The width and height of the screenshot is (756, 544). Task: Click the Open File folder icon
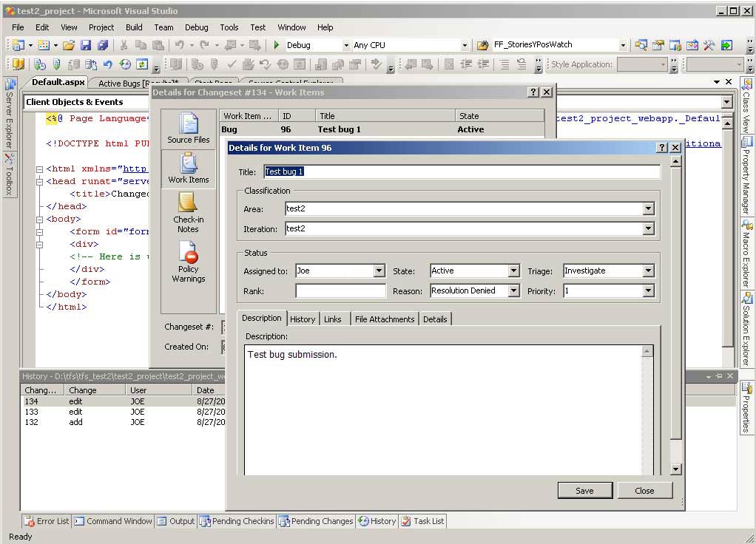(x=69, y=45)
